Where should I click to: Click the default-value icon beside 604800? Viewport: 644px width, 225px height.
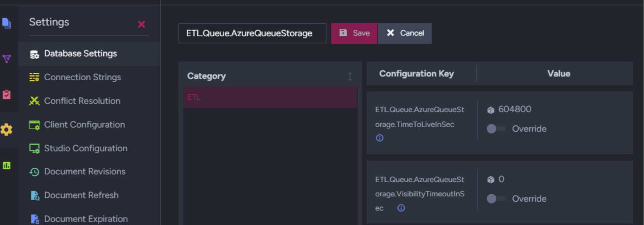[x=490, y=110]
